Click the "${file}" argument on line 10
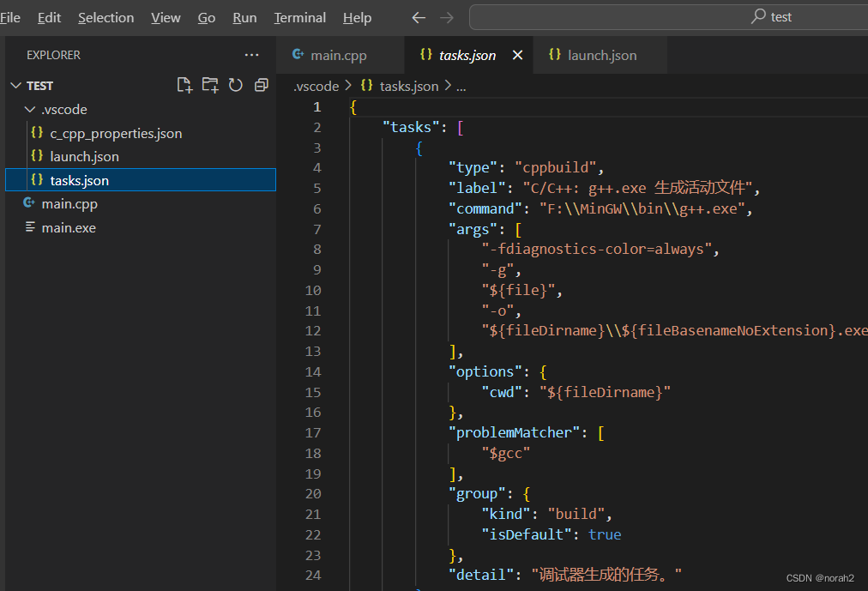This screenshot has width=868, height=591. (518, 290)
